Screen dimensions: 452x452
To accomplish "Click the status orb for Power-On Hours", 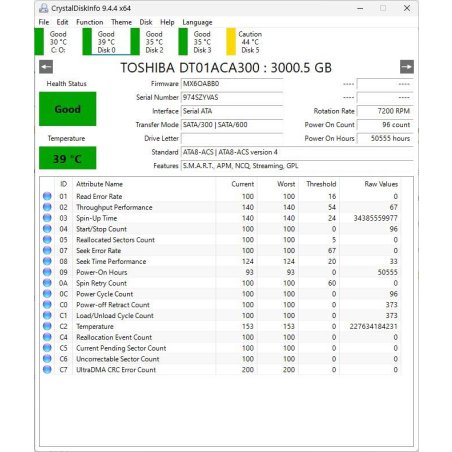I will pos(47,272).
